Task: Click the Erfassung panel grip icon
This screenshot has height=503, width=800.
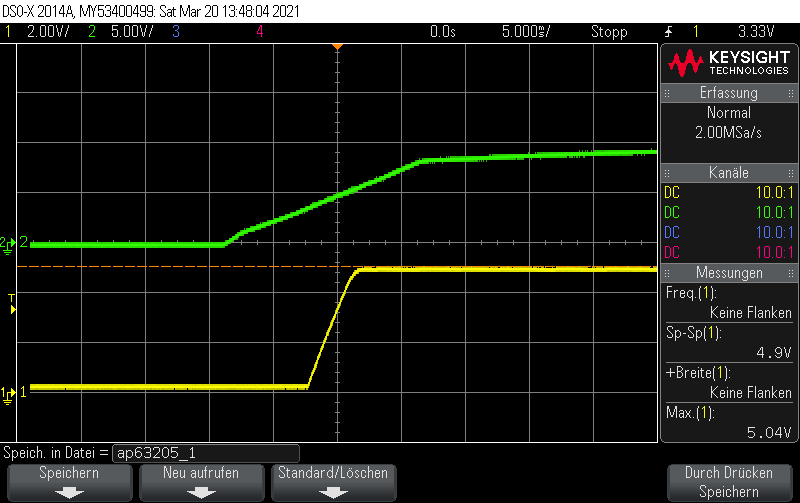Action: [x=667, y=93]
